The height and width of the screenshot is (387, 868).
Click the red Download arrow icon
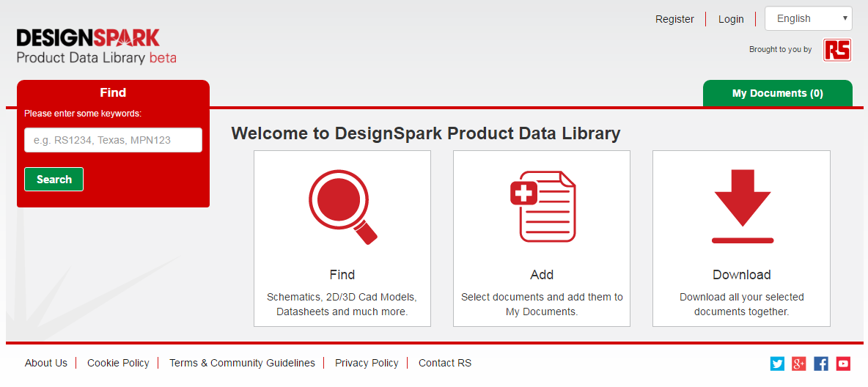(x=743, y=207)
